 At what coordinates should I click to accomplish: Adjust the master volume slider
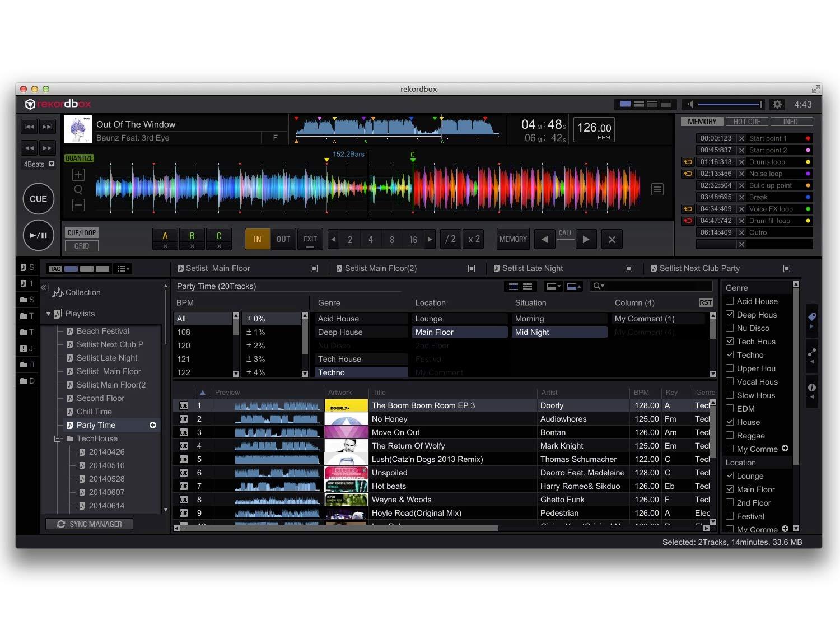(x=730, y=104)
